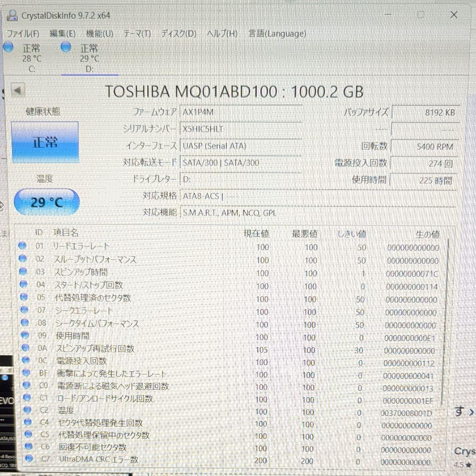Open the 編集(E) menu
This screenshot has width=476, height=476.
(62, 33)
